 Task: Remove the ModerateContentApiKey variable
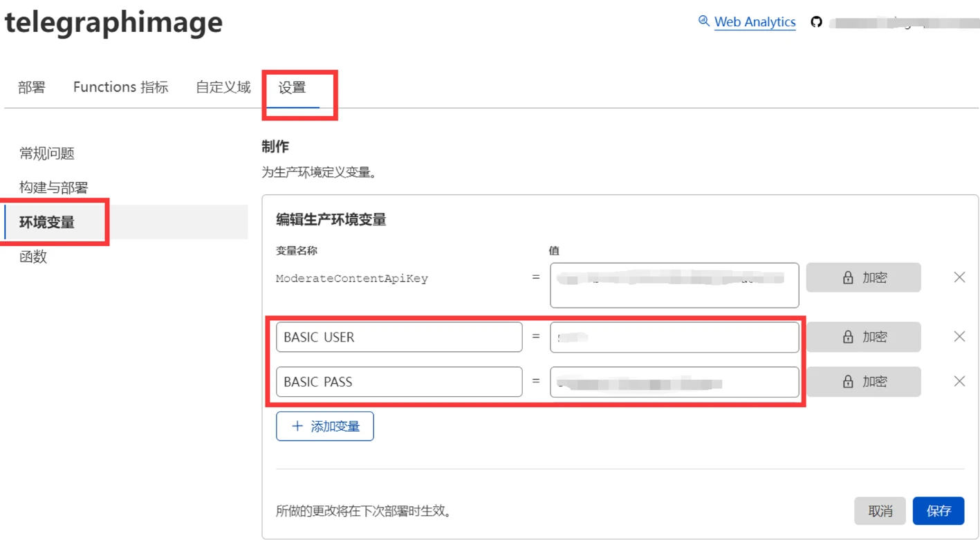click(959, 277)
